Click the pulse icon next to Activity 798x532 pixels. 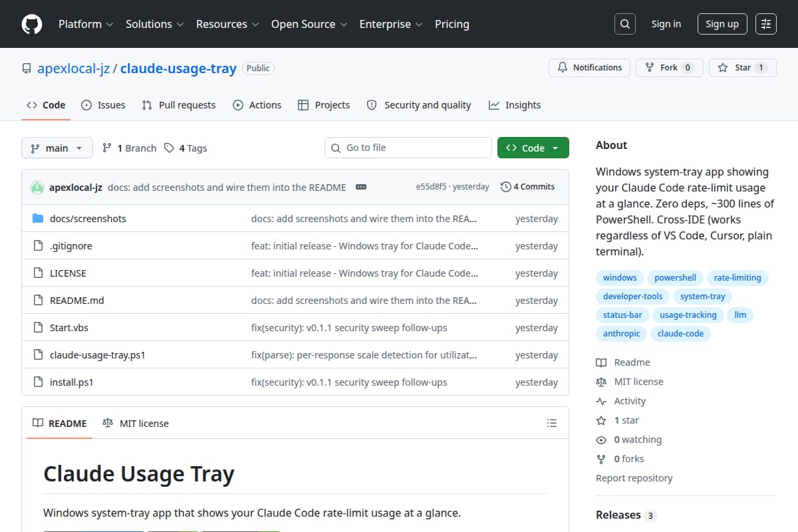click(x=601, y=401)
